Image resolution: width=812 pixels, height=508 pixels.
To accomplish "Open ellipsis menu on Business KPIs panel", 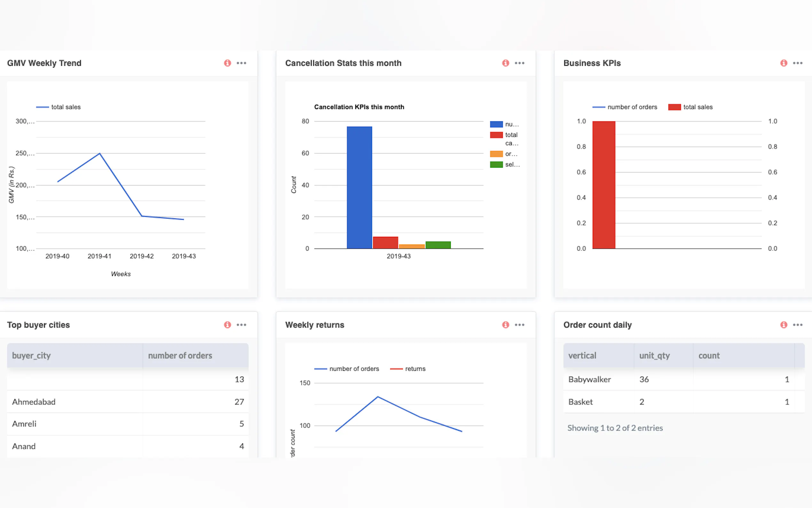I will tap(798, 63).
